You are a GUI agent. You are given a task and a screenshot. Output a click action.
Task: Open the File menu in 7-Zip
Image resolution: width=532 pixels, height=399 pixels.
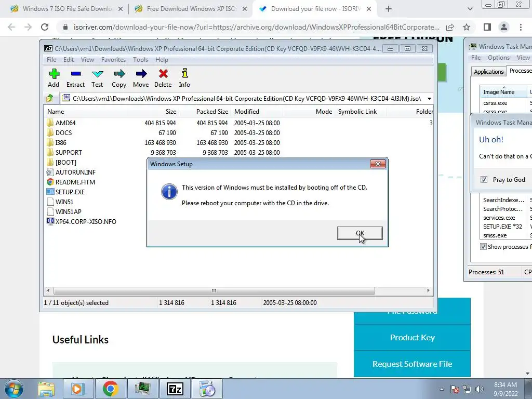pyautogui.click(x=51, y=60)
